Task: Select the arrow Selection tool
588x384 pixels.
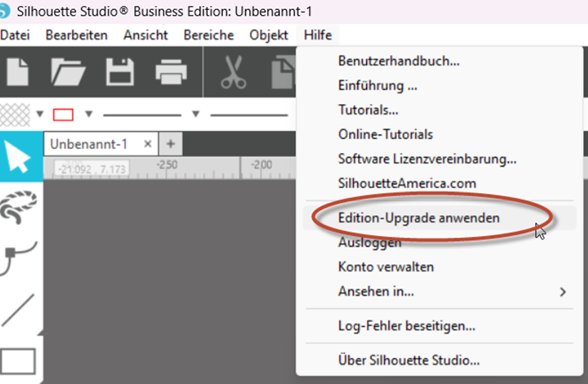Action: [x=20, y=158]
